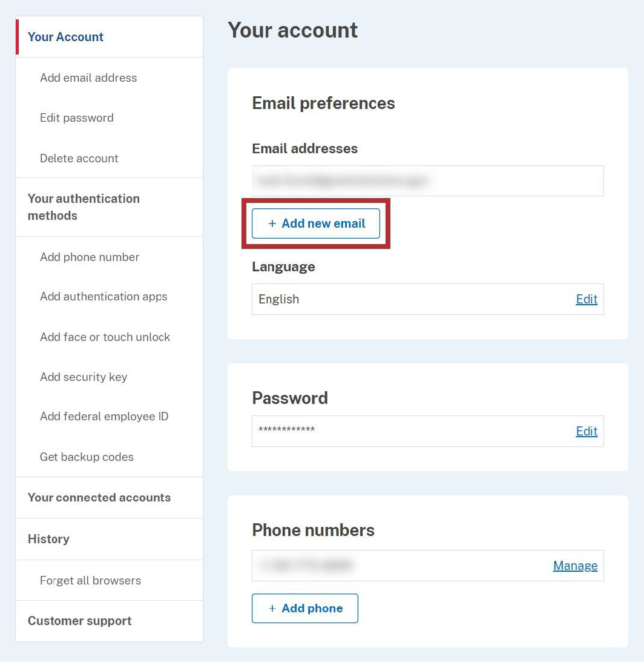Select Add phone number sidebar link
This screenshot has height=662, width=644.
(90, 257)
